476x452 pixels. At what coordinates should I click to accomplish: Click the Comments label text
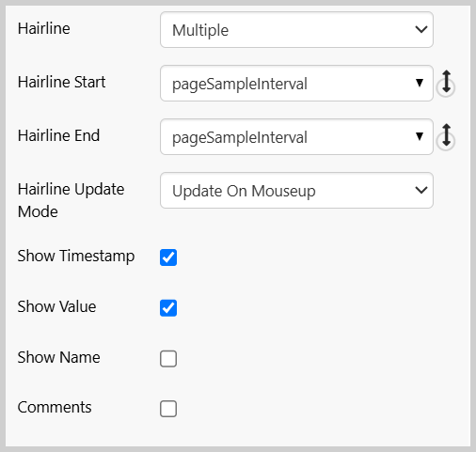click(x=55, y=408)
